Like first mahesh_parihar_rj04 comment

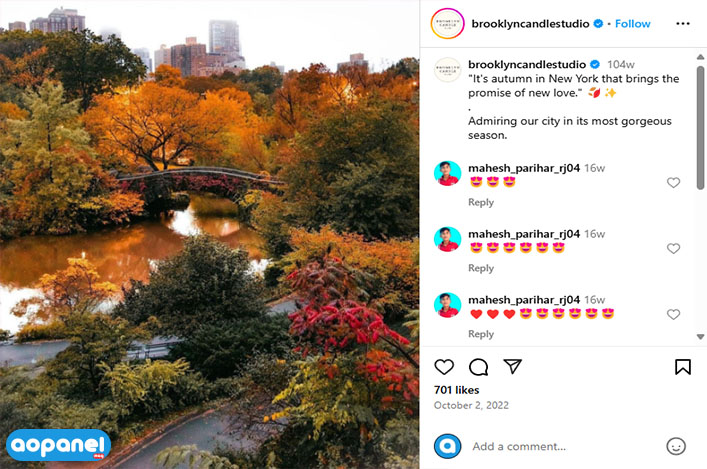pos(673,183)
